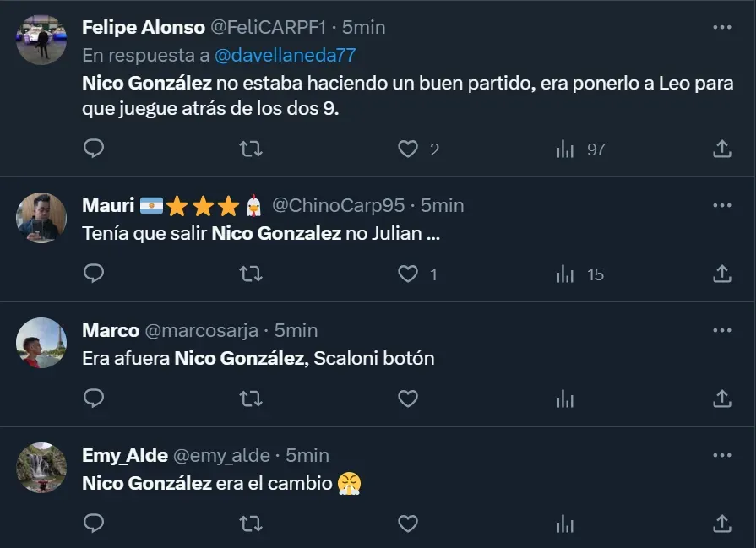The height and width of the screenshot is (548, 756).
Task: Like Mauri's tweet about Julian
Action: [x=408, y=274]
